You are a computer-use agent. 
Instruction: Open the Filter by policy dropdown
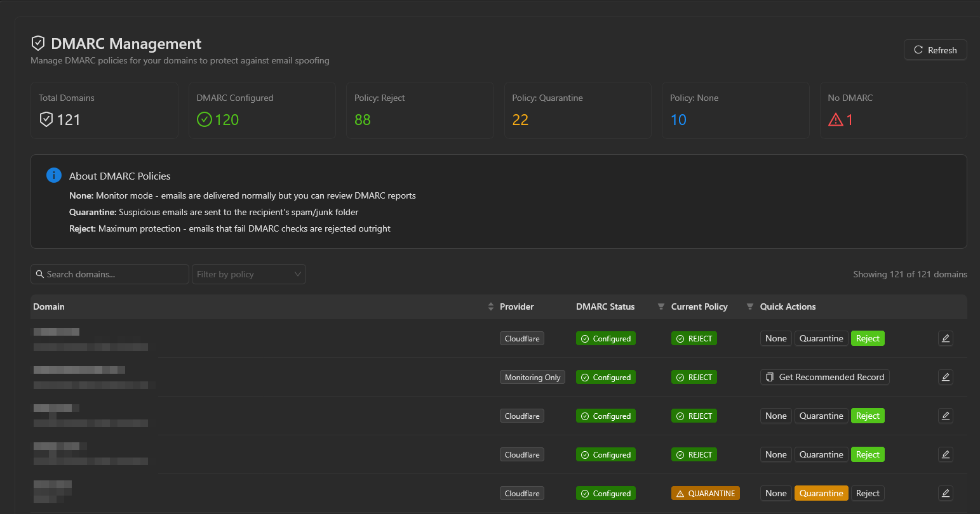(x=249, y=274)
